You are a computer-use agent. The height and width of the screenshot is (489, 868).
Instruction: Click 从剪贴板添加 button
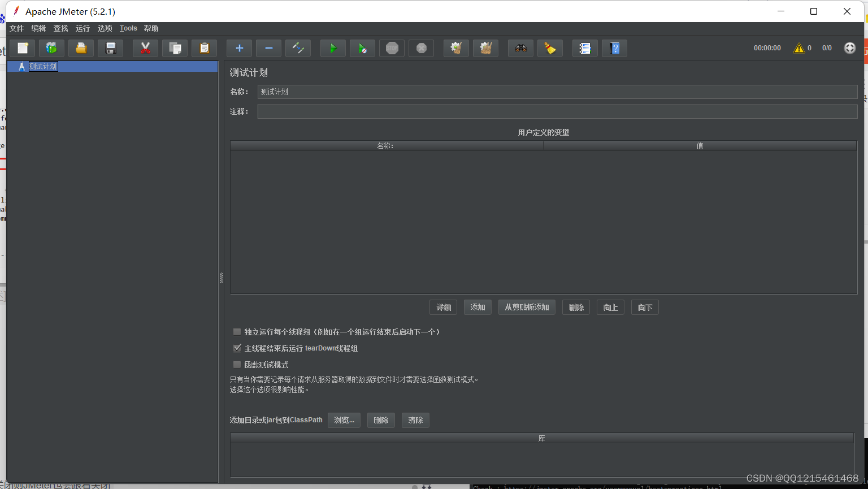(x=527, y=308)
